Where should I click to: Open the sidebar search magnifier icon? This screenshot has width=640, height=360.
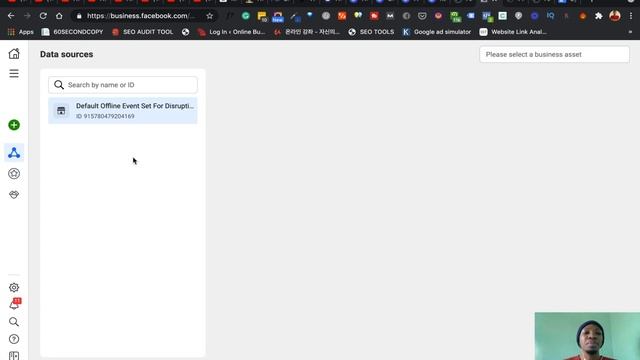[x=14, y=322]
